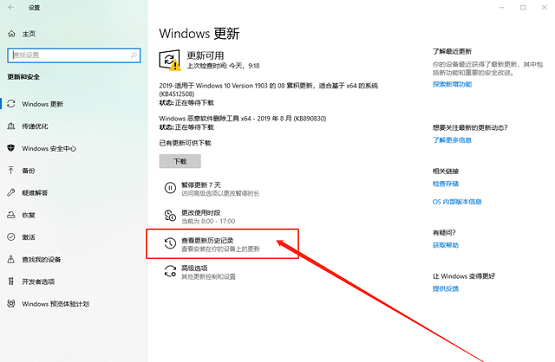The height and width of the screenshot is (362, 555).
Task: Select Windows 预览体验计划 in the sidebar
Action: [x=56, y=304]
